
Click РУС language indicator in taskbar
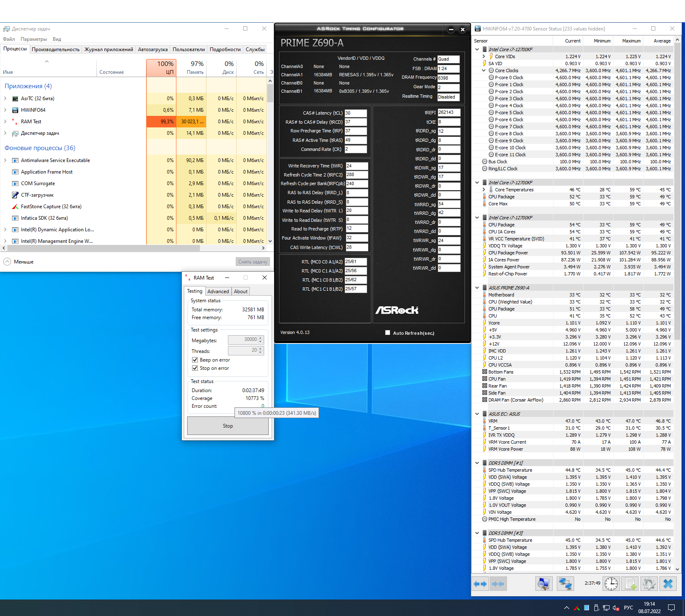pos(629,608)
